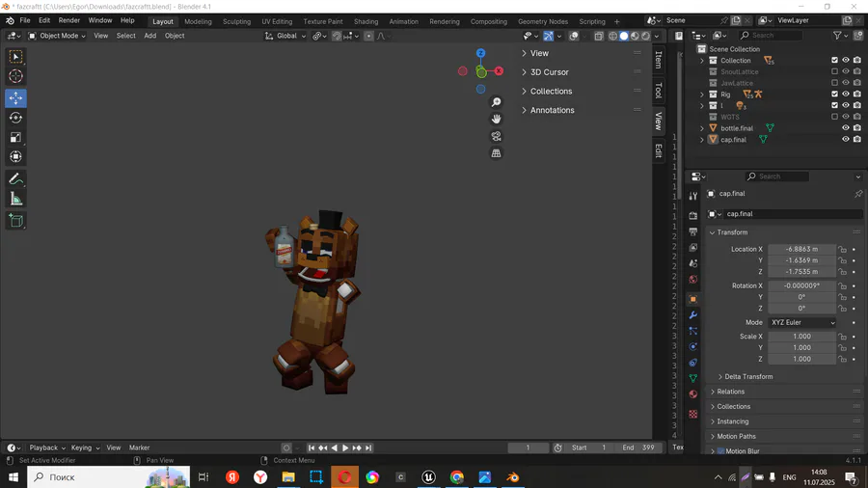Viewport: 868px width, 488px height.
Task: Enable the SnoutLattice collection checkbox
Action: point(834,71)
